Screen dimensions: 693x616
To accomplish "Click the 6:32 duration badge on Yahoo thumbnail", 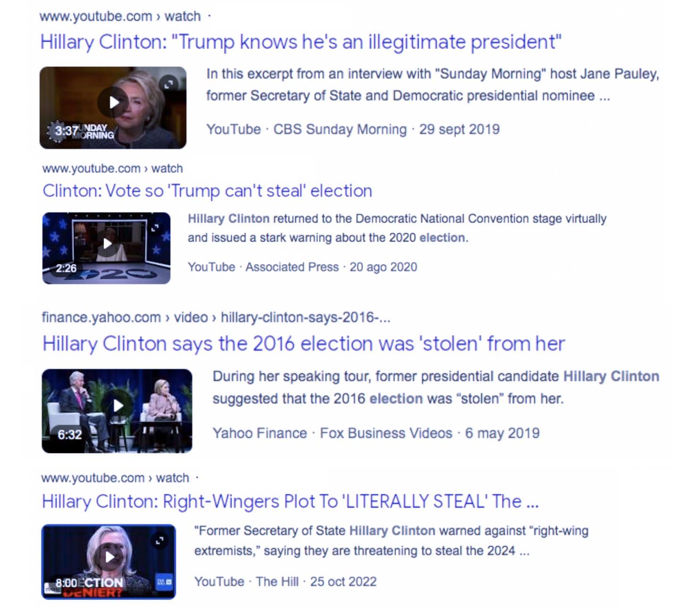I will point(70,435).
